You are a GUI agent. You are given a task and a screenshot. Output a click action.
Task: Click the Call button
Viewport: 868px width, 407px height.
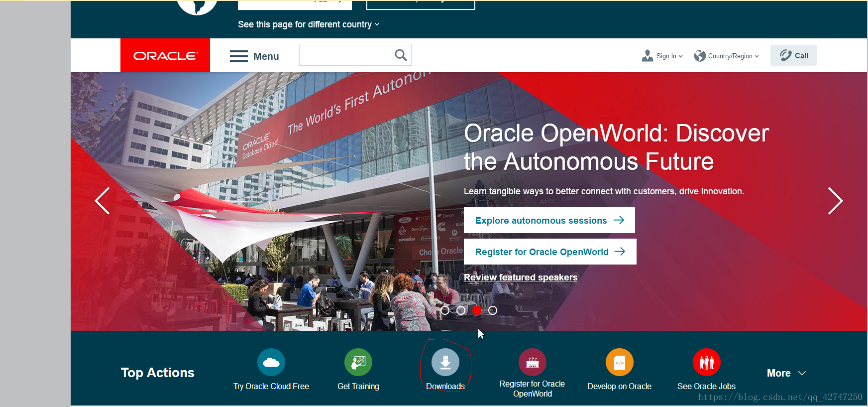[794, 55]
